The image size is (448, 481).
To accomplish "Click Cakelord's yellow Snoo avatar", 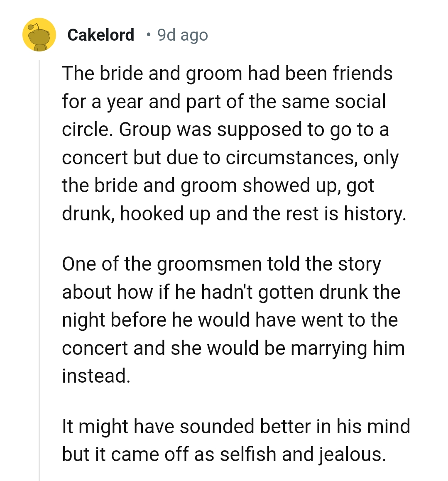I will point(39,35).
